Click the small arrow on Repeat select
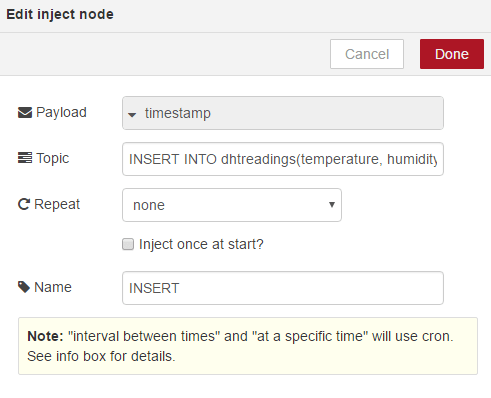Viewport: 491px width, 398px height. click(x=332, y=205)
